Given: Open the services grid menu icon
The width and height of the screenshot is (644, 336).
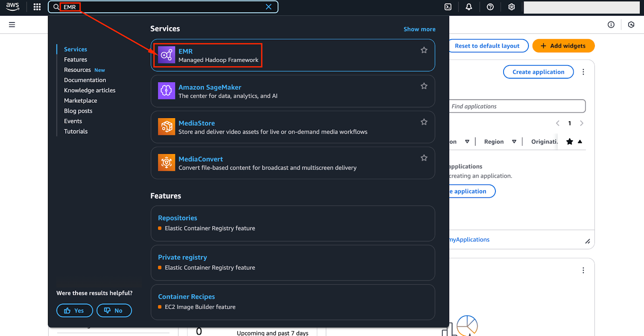Looking at the screenshot, I should [37, 7].
